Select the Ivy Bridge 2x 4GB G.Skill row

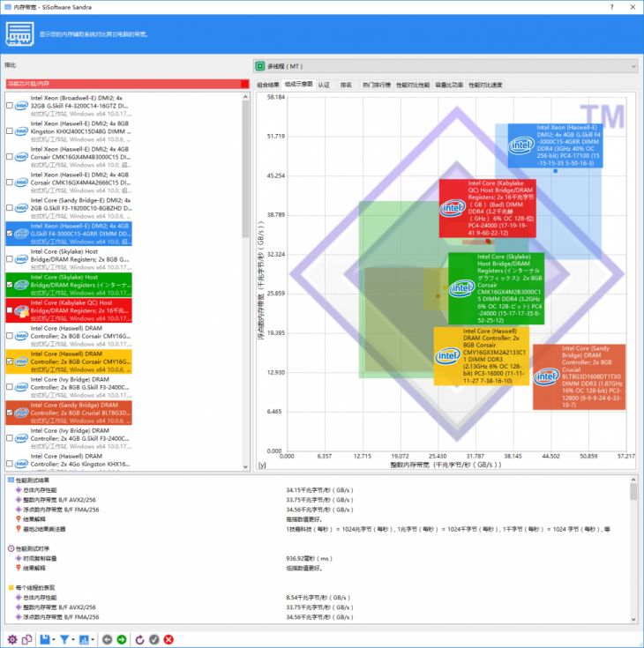click(69, 438)
